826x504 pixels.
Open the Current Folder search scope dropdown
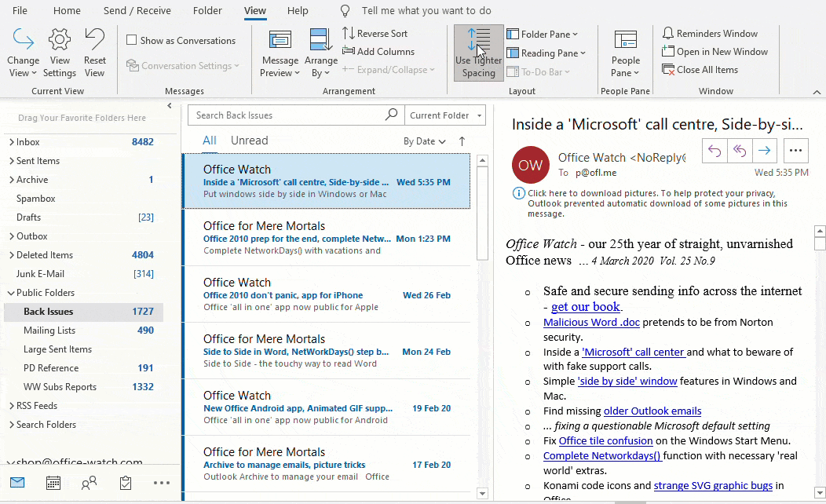click(444, 115)
